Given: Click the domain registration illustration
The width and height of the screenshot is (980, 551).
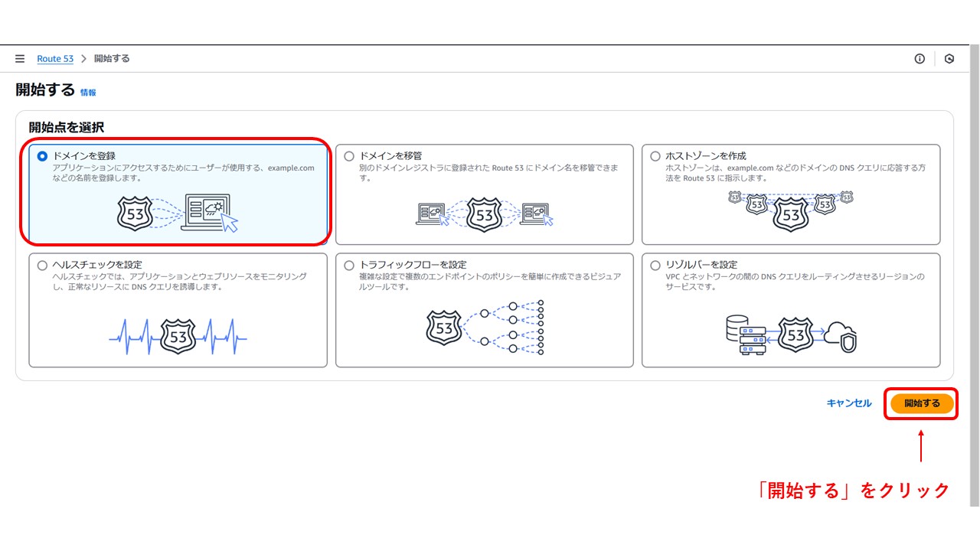Looking at the screenshot, I should pyautogui.click(x=178, y=214).
